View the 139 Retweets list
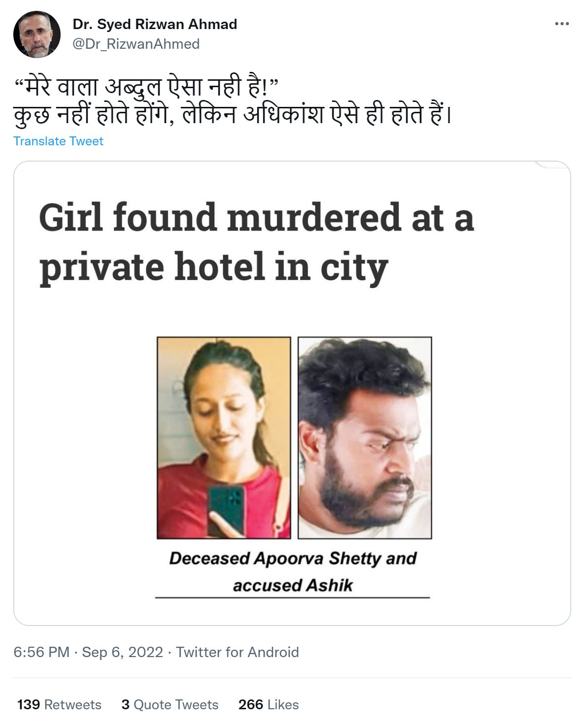The height and width of the screenshot is (728, 586). click(59, 704)
